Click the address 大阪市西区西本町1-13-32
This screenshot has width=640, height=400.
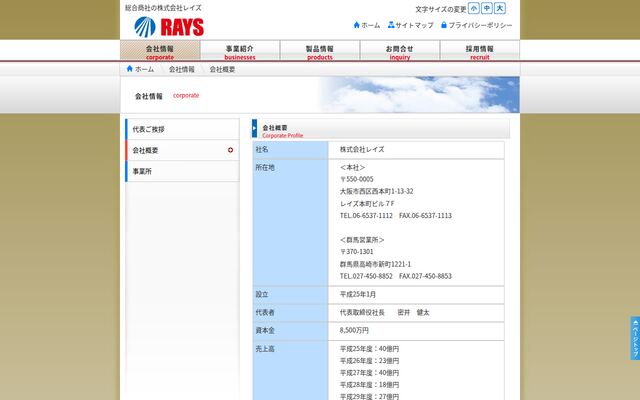click(376, 191)
